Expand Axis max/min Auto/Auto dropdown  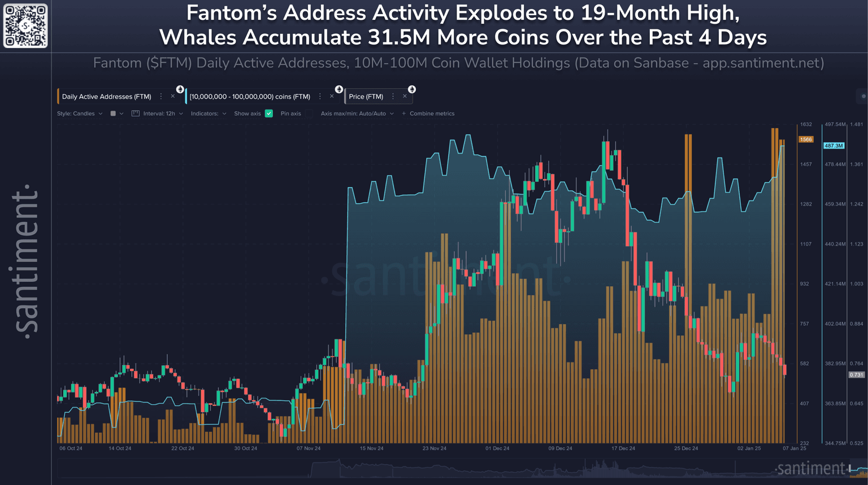(357, 113)
